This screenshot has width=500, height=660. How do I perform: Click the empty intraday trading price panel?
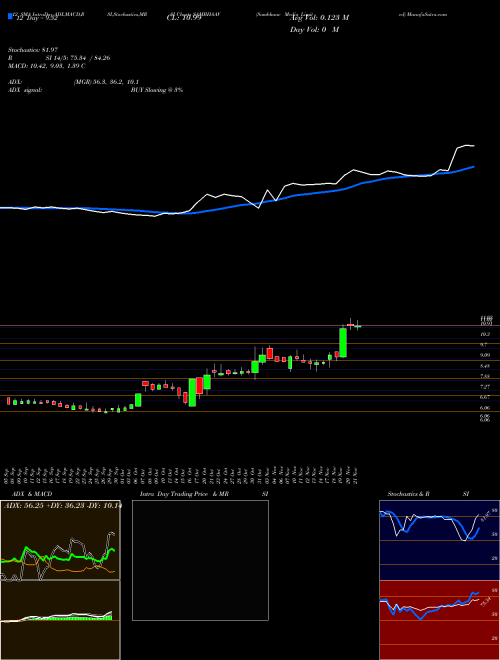tap(200, 560)
